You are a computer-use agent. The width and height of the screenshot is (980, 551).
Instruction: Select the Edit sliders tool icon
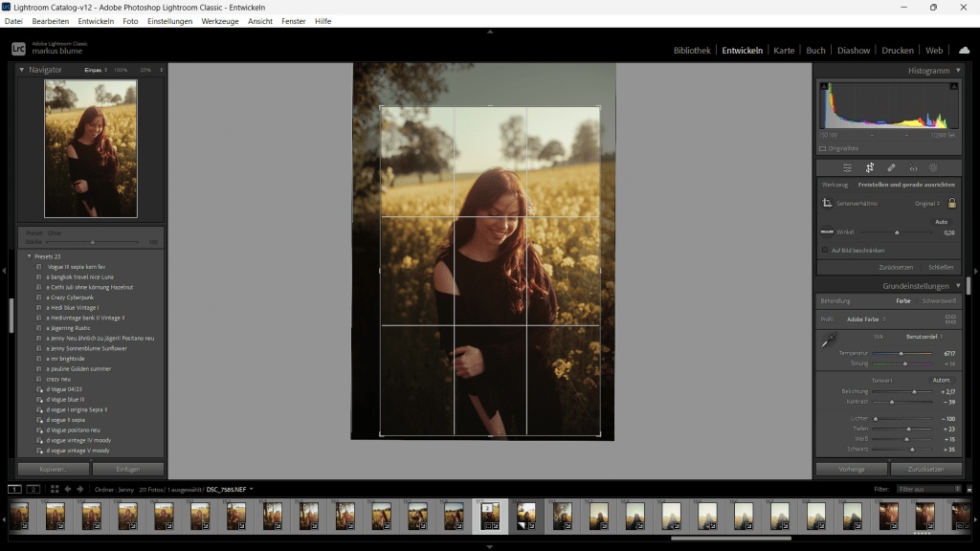[847, 167]
